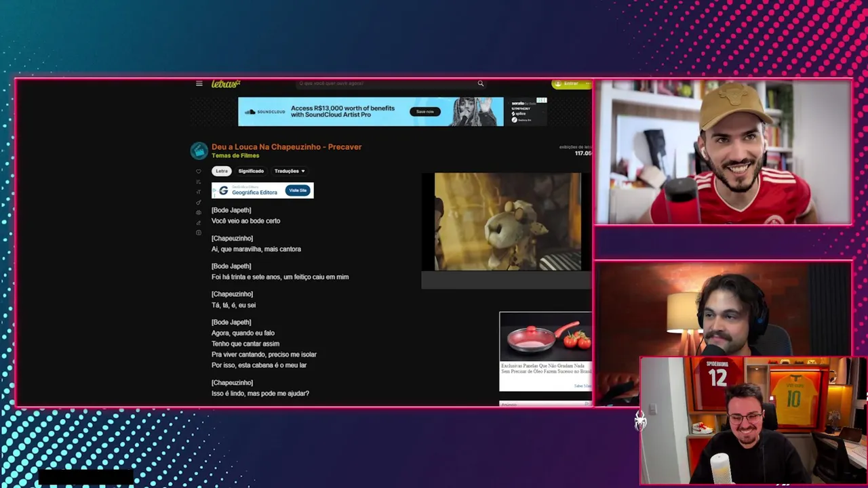Viewport: 868px width, 488px height.
Task: Click the Geográfica Editora ad logo
Action: point(223,190)
